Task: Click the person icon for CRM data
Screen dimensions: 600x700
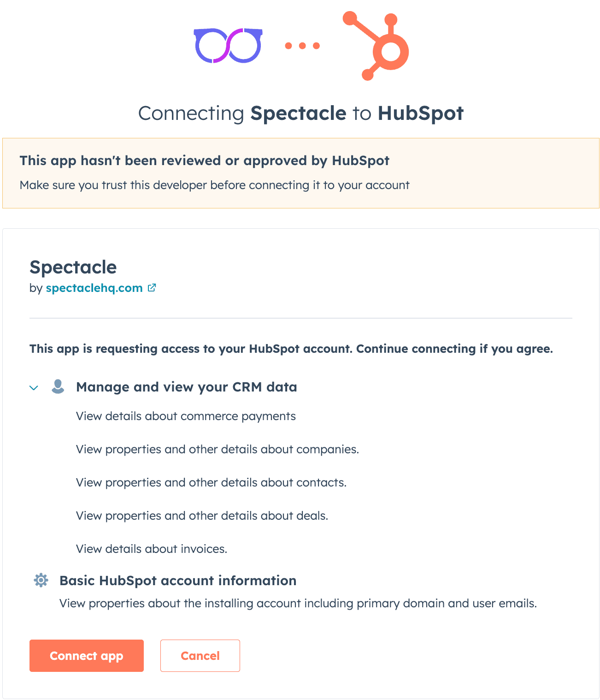Action: (x=58, y=386)
